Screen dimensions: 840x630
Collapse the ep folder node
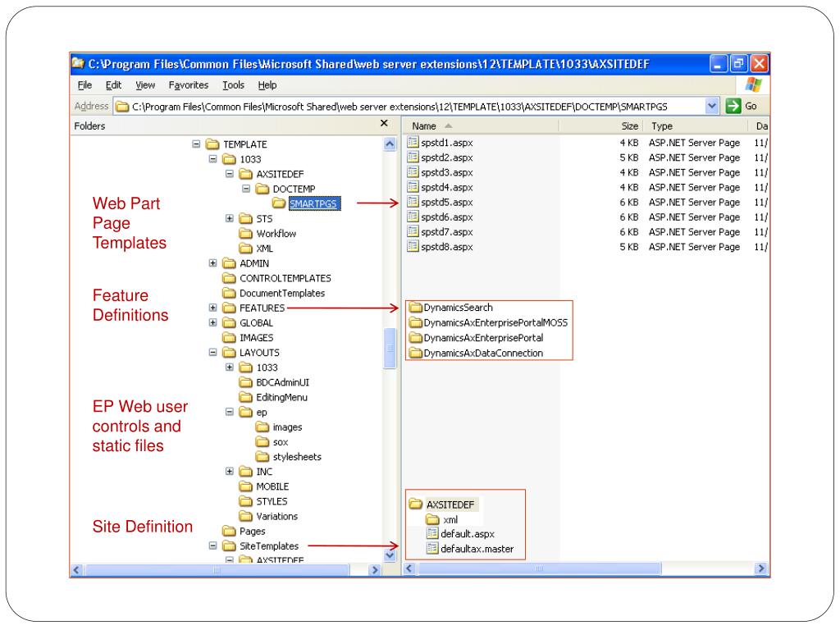point(230,412)
